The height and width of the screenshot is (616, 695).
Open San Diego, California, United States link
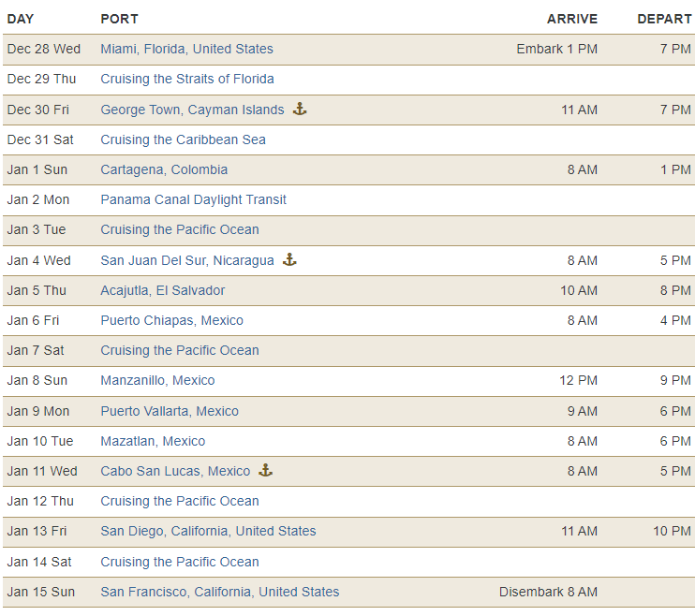coord(208,531)
